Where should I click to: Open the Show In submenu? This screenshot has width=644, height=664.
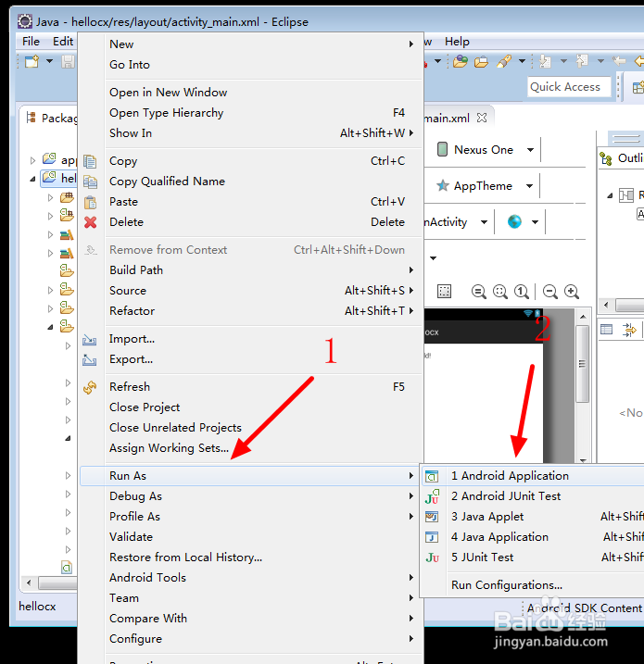252,133
